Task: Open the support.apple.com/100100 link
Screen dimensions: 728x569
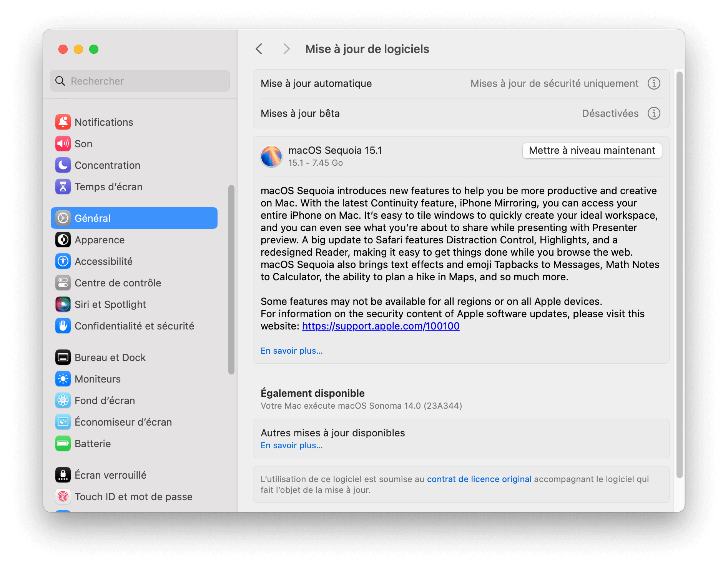Action: [x=381, y=326]
